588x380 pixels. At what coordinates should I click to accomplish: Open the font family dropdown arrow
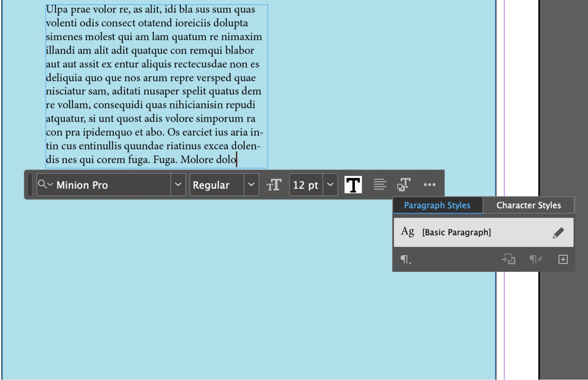tap(178, 184)
